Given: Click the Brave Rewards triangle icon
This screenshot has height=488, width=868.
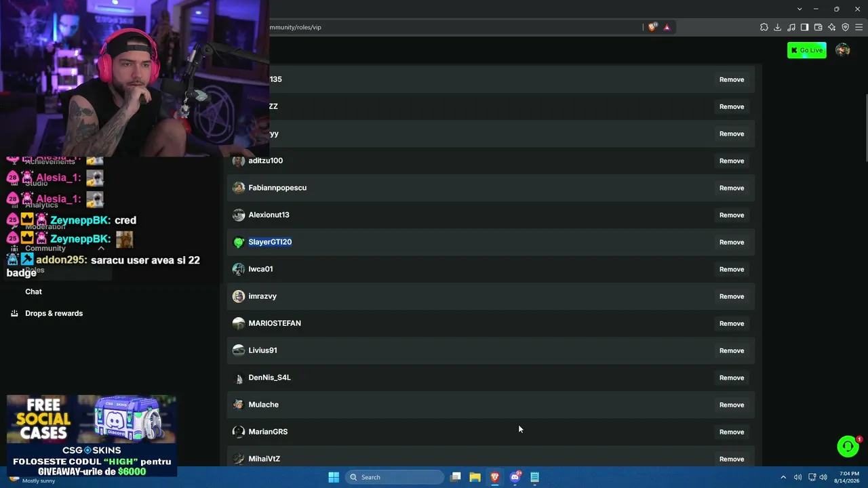Looking at the screenshot, I should tap(667, 27).
